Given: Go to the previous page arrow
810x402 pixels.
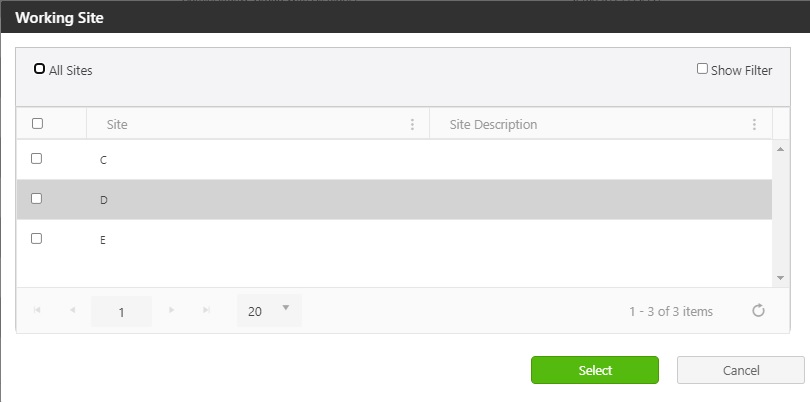Looking at the screenshot, I should pos(72,311).
